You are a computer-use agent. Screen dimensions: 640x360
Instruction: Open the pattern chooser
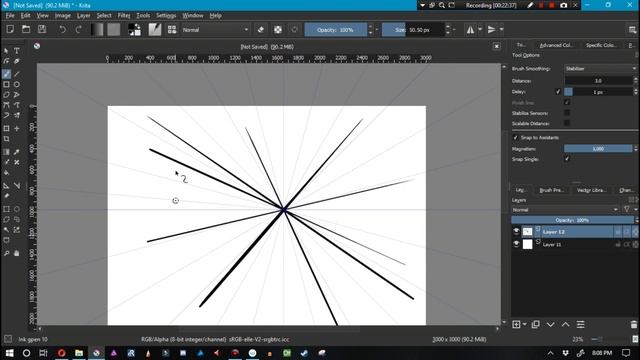(114, 29)
